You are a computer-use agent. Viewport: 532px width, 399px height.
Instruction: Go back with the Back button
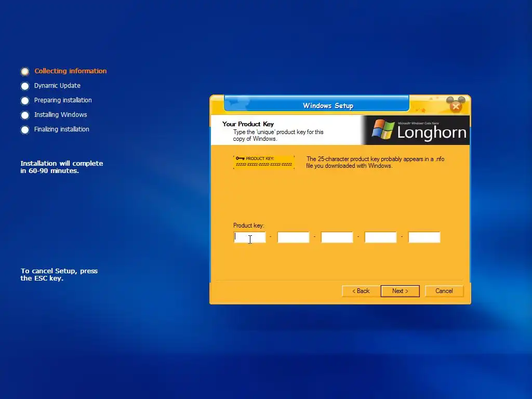[x=361, y=291]
